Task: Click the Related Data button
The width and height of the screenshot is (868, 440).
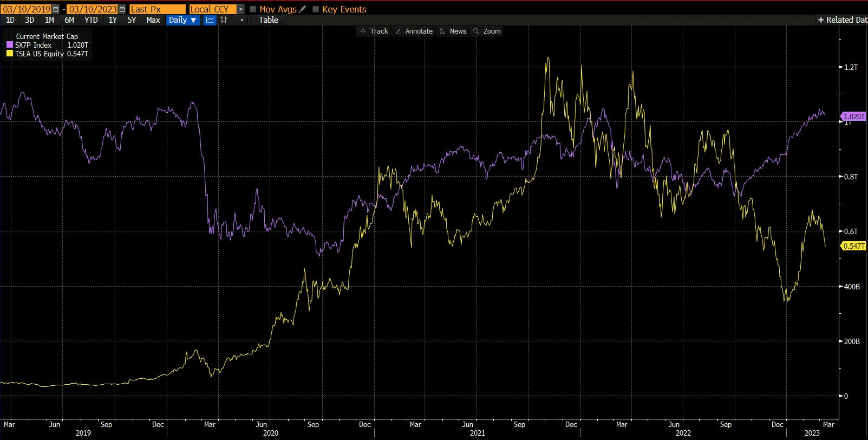Action: (842, 20)
